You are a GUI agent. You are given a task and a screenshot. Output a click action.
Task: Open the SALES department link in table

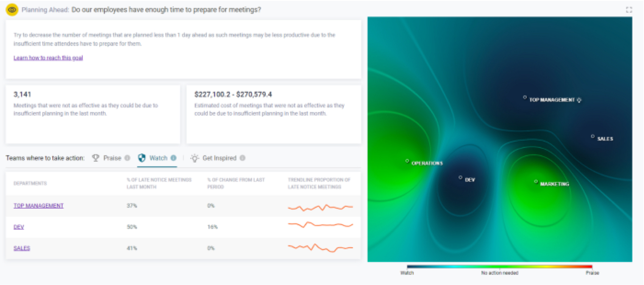click(22, 248)
